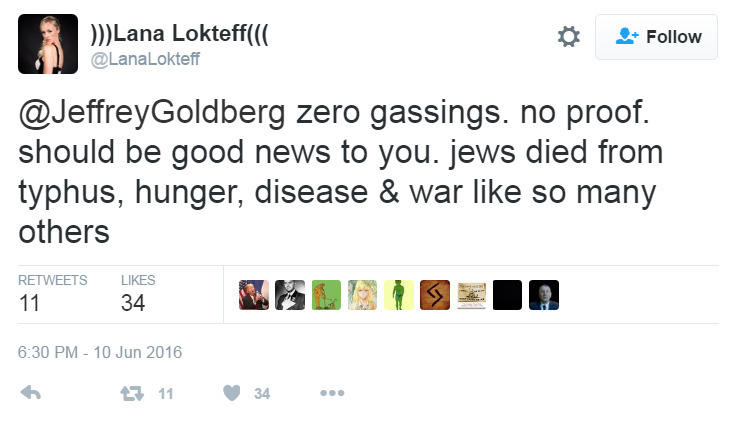The height and width of the screenshot is (422, 730).
Task: Retweet this tweet using the retweet icon
Action: pyautogui.click(x=131, y=394)
